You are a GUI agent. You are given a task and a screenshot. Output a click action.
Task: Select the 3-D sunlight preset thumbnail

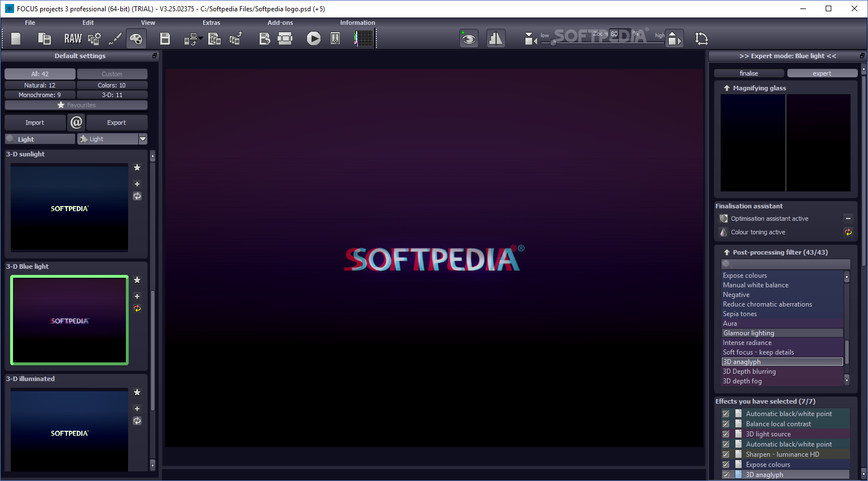coord(69,207)
